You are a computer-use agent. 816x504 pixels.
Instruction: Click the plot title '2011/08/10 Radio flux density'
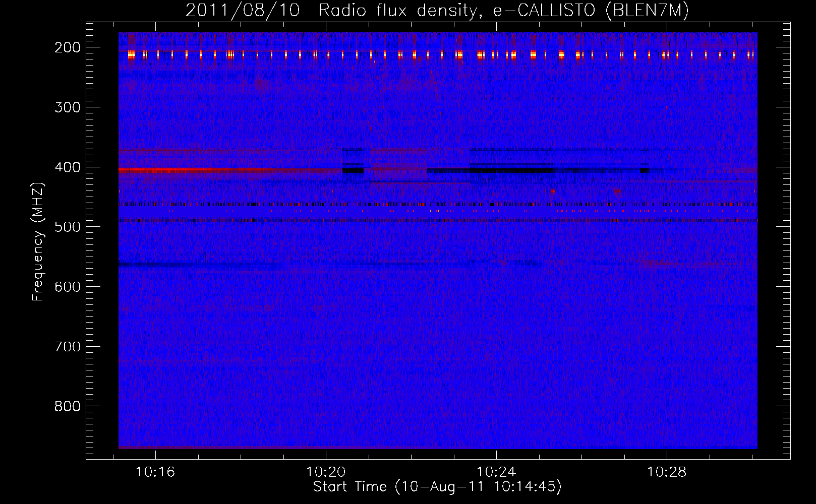click(437, 10)
